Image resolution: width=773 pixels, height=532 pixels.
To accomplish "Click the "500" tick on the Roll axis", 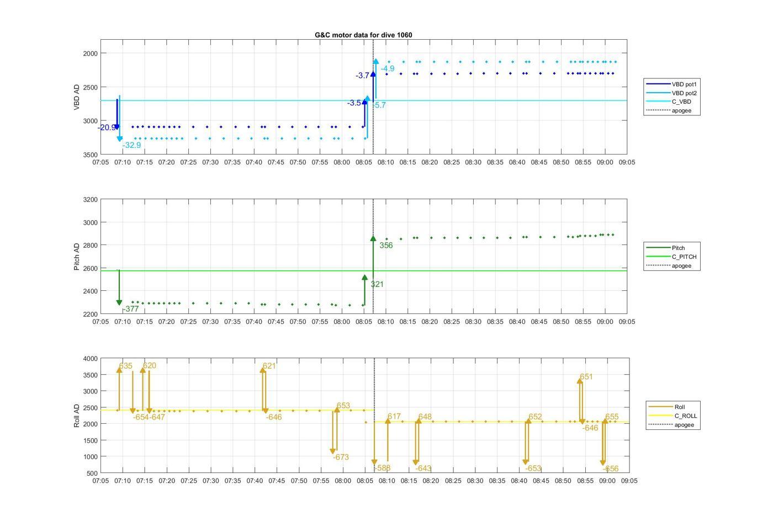I will pyautogui.click(x=92, y=474).
